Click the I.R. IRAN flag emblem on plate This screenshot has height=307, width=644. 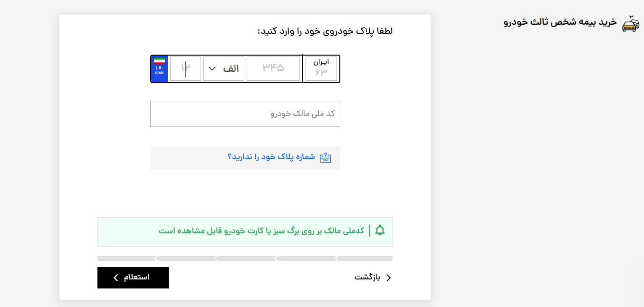(x=159, y=69)
